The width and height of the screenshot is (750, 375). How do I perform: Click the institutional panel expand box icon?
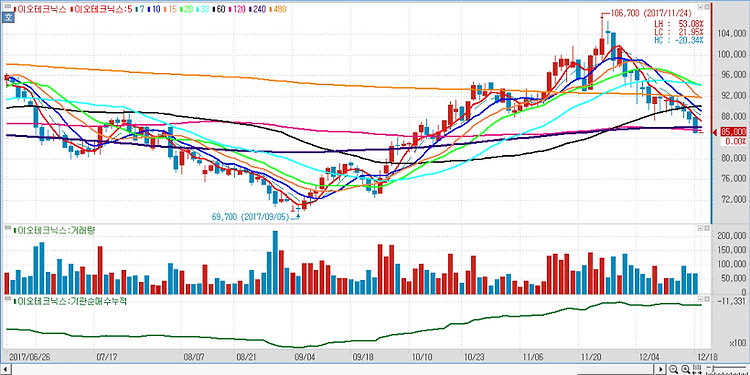pos(700,299)
